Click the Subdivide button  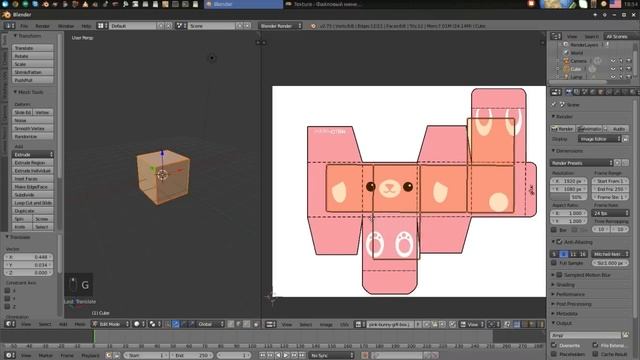[33, 195]
